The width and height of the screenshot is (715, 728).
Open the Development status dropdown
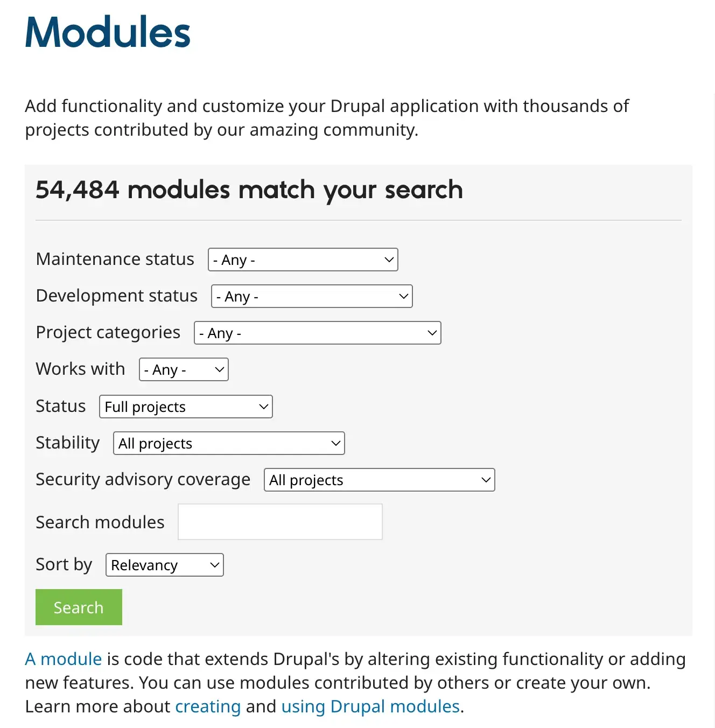tap(312, 296)
